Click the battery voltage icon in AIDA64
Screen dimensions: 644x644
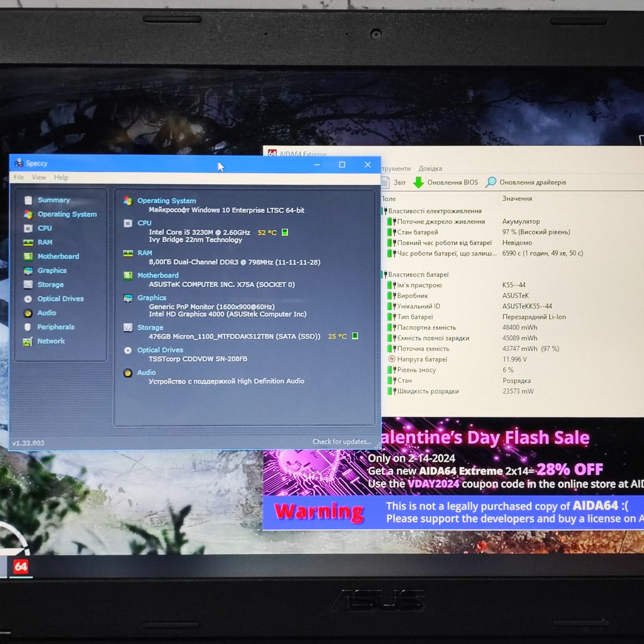(391, 359)
